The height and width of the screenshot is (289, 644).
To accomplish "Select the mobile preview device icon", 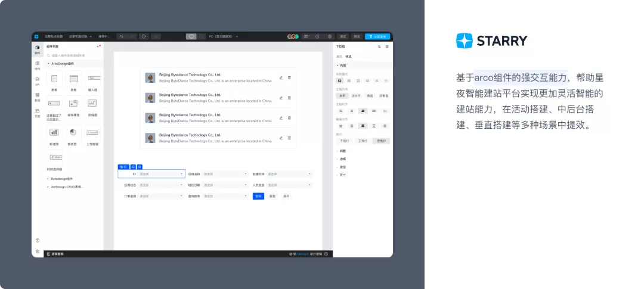I will (202, 36).
